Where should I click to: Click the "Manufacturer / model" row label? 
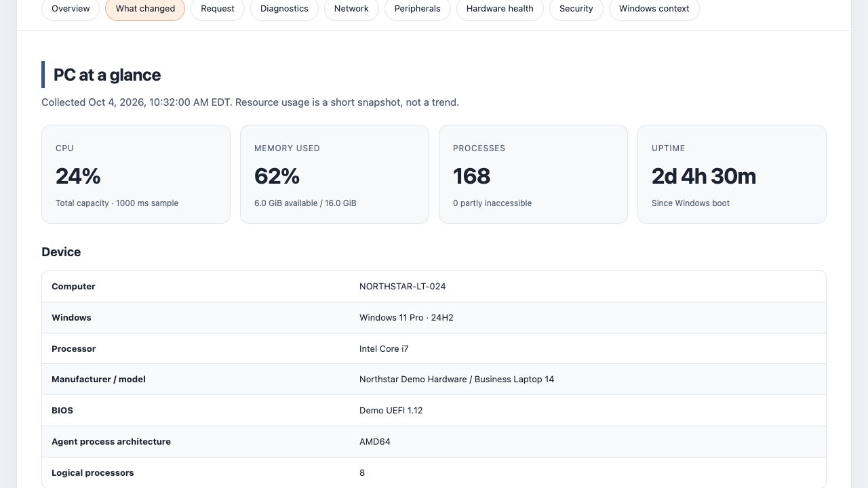point(98,380)
